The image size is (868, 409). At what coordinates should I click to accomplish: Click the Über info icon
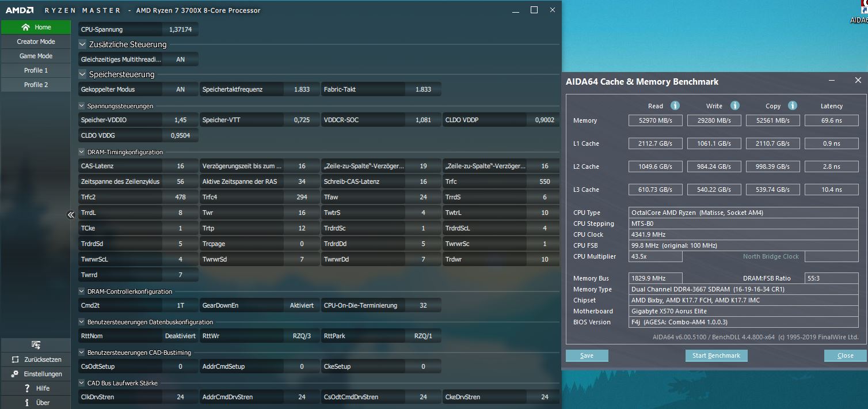27,403
